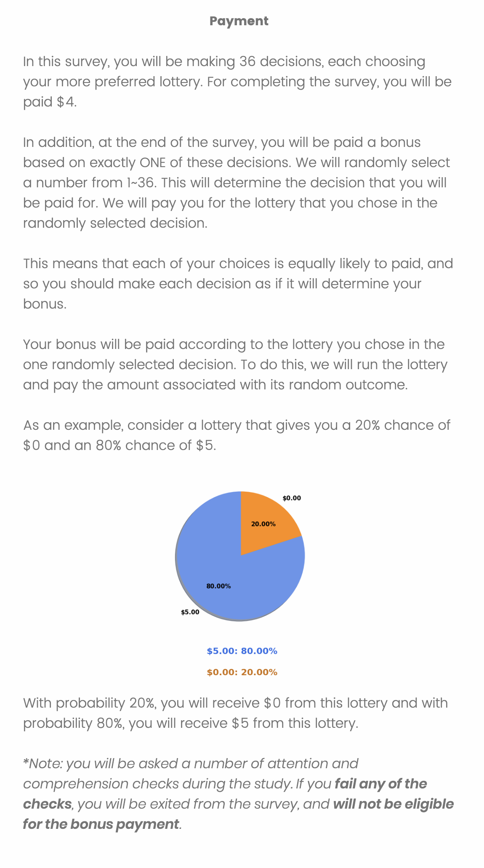
Task: Click the bold "will not be eligible" text
Action: pos(393,804)
